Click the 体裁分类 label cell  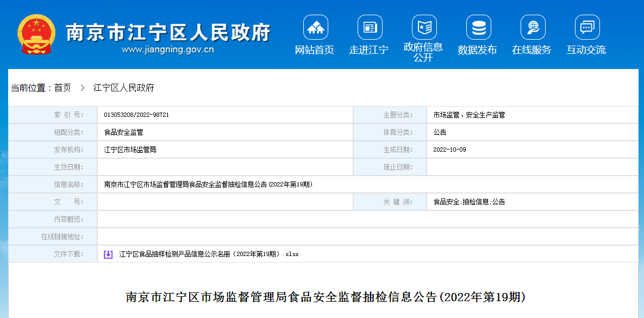tap(390, 132)
